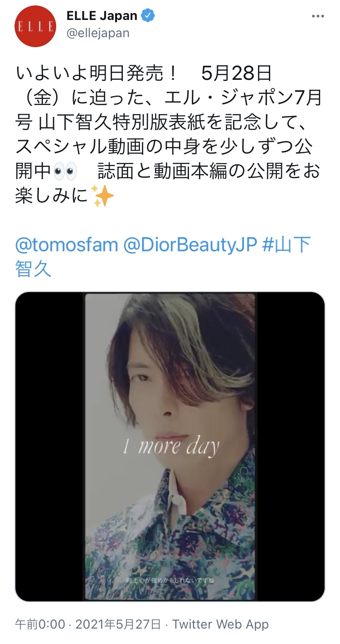Click the 2021年5月27日 date

click(x=118, y=624)
